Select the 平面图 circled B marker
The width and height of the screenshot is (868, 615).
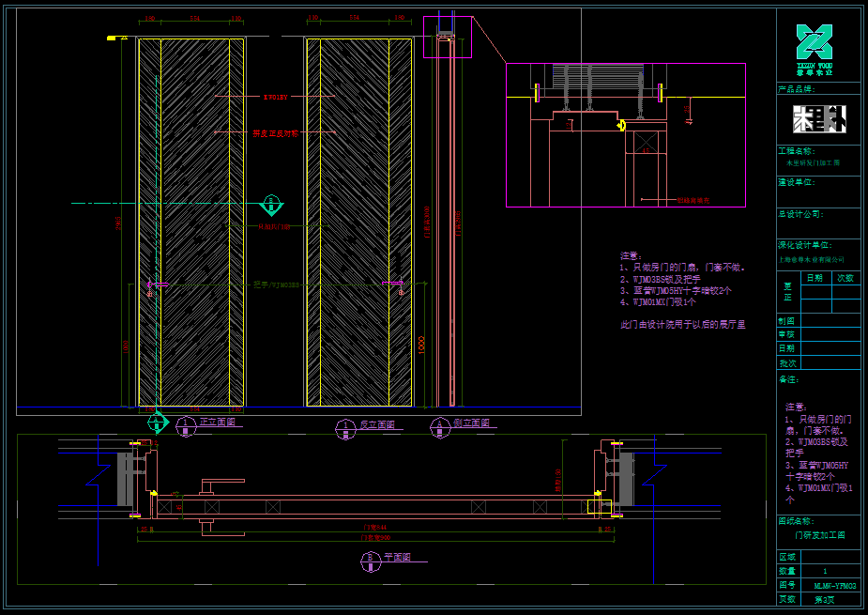(x=369, y=561)
